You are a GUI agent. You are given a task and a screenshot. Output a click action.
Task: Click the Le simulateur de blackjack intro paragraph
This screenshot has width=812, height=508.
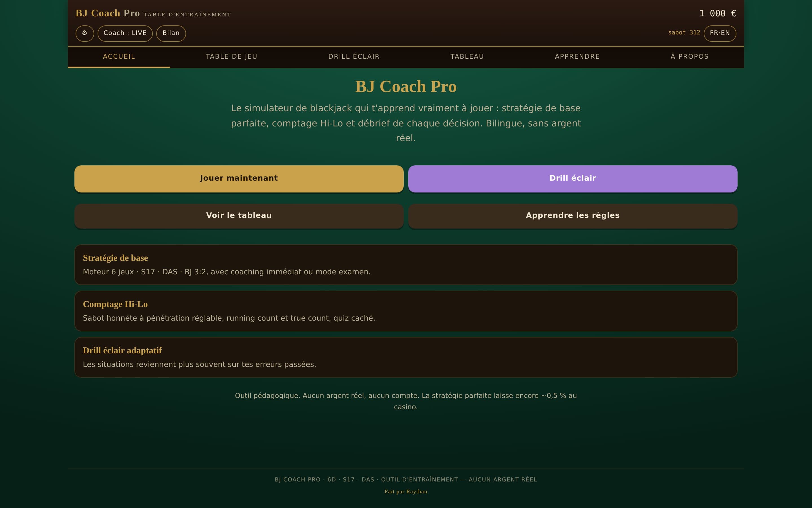point(406,123)
